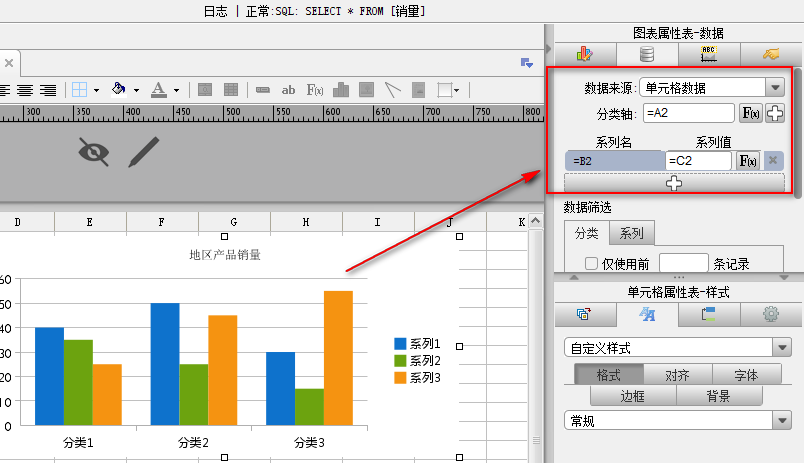Image resolution: width=804 pixels, height=463 pixels.
Task: Switch to the chart data tab
Action: point(647,54)
